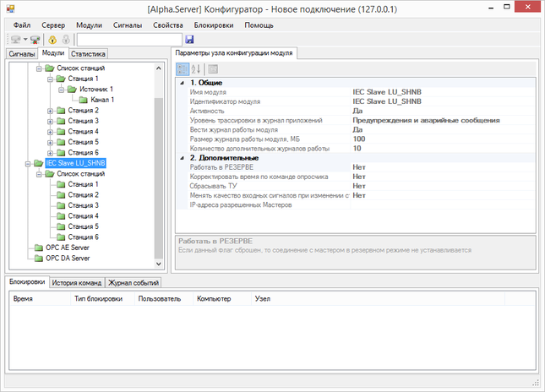545x392 pixels.
Task: Click the Работать в РЕЗЕРВЕ property row
Action: 356,167
